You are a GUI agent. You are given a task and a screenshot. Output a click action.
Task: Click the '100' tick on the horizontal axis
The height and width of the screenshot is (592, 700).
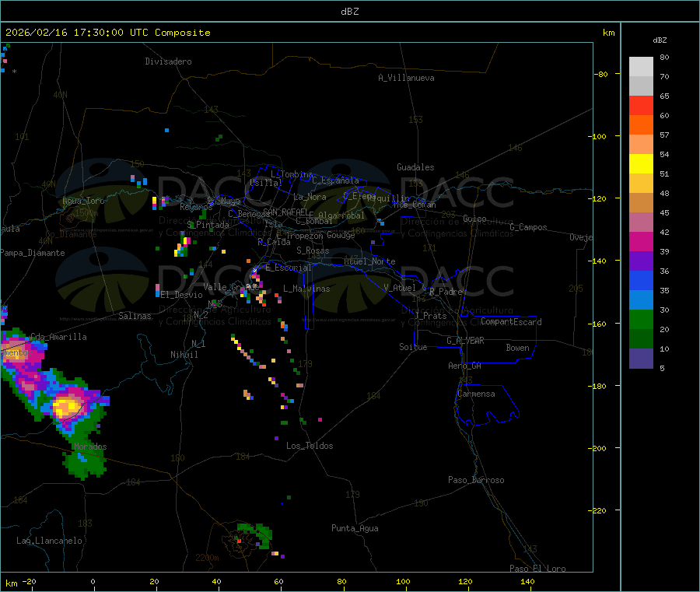[x=403, y=581]
